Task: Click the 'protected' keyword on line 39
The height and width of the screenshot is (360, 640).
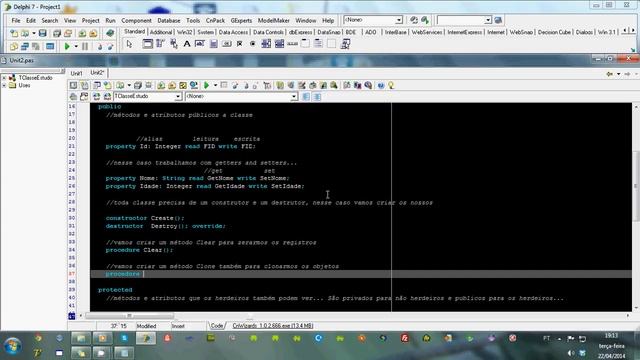Action: tap(115, 290)
